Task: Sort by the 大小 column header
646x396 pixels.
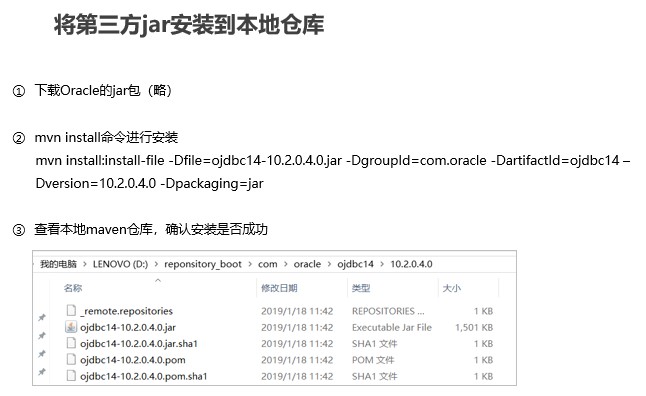Action: click(452, 288)
